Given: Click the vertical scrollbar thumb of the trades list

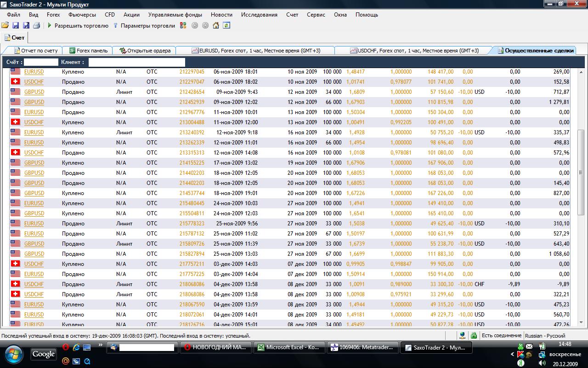Looking at the screenshot, I should pyautogui.click(x=580, y=172).
